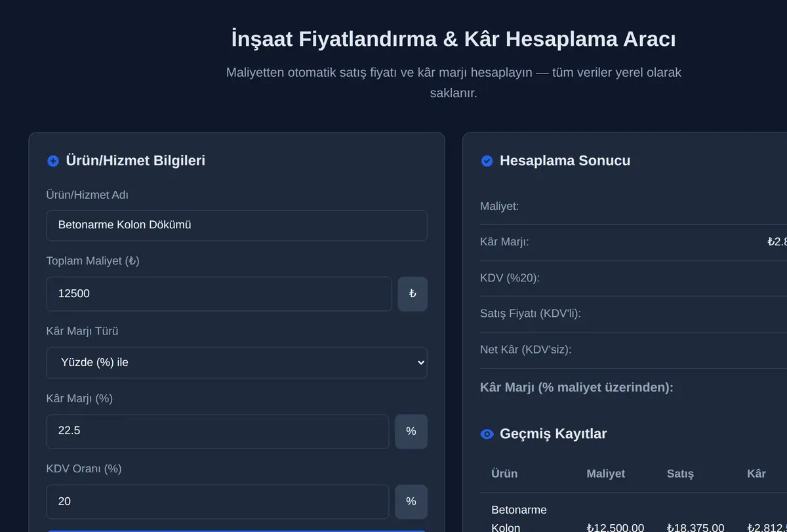
Task: Click the Toplam Maliyet input with 12500
Action: [x=219, y=294]
